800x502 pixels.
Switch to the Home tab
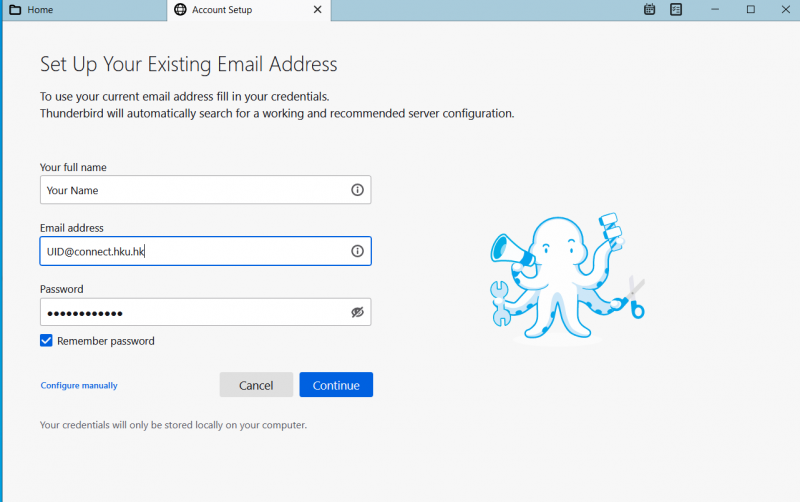click(x=84, y=10)
